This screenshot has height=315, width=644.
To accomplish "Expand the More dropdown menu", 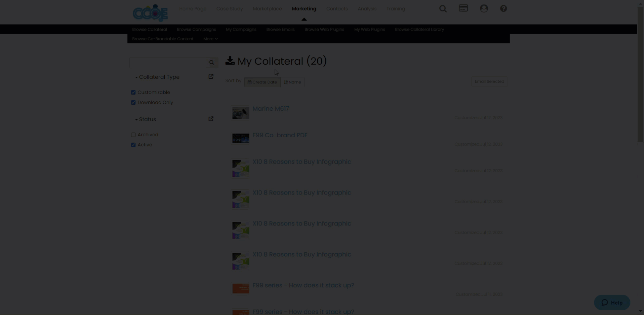I will [x=210, y=39].
